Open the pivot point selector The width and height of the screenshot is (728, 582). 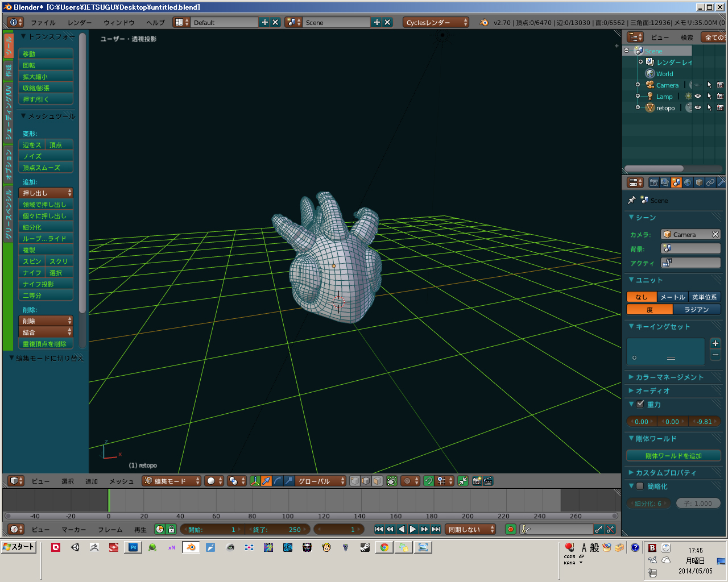(237, 481)
